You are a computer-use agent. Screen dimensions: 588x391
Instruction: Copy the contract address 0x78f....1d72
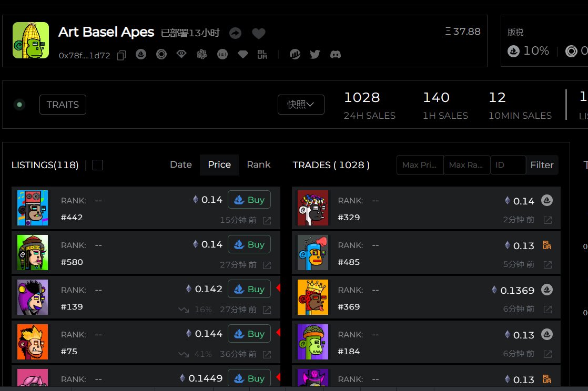121,55
